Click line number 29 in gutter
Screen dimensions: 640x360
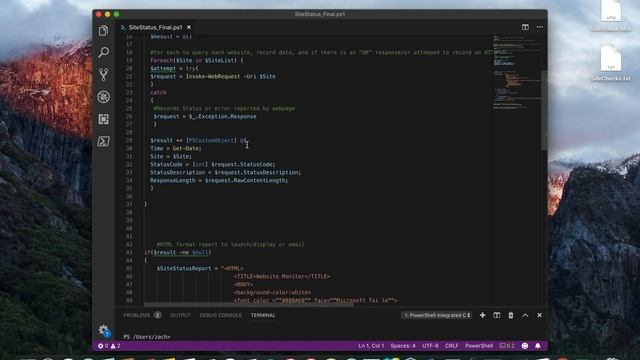pyautogui.click(x=129, y=140)
